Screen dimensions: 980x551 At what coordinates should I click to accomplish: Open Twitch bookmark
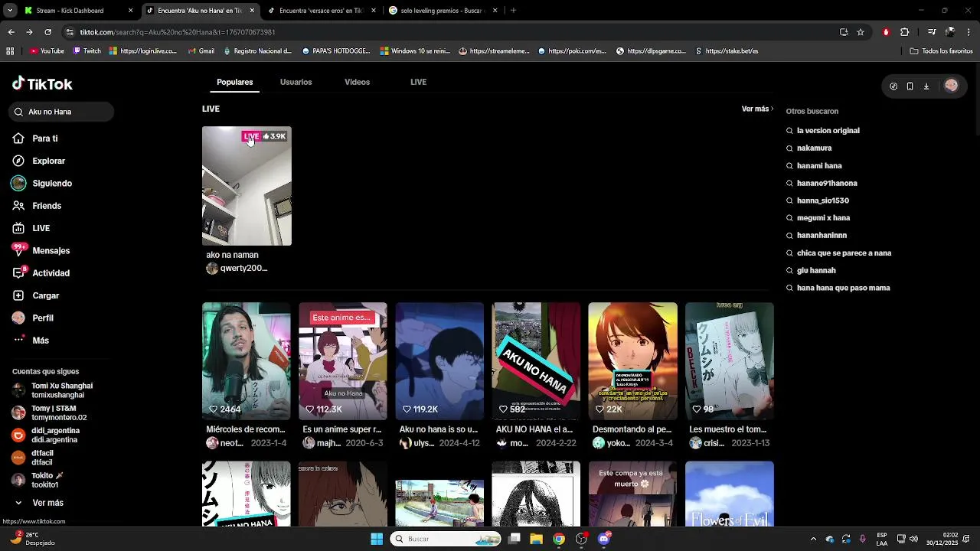click(87, 51)
